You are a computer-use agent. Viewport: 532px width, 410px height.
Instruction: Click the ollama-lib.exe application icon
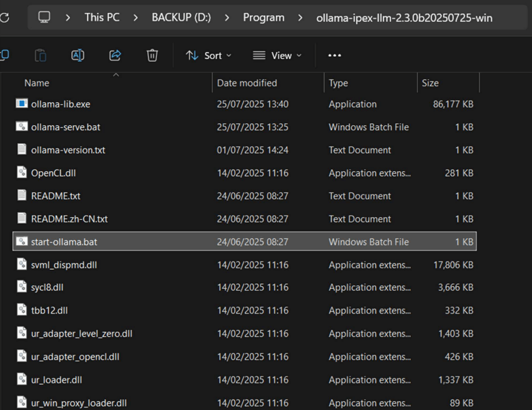(x=21, y=104)
